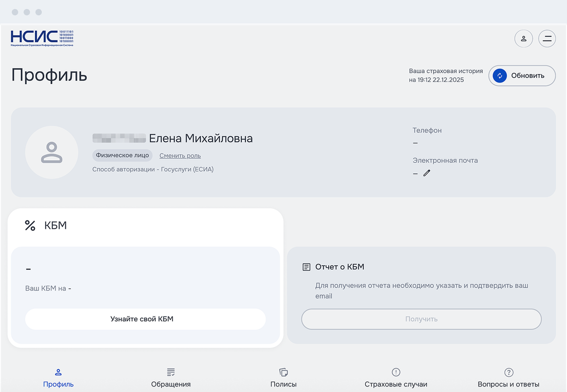567x392 pixels.
Task: Click the НСИС logo
Action: point(42,38)
